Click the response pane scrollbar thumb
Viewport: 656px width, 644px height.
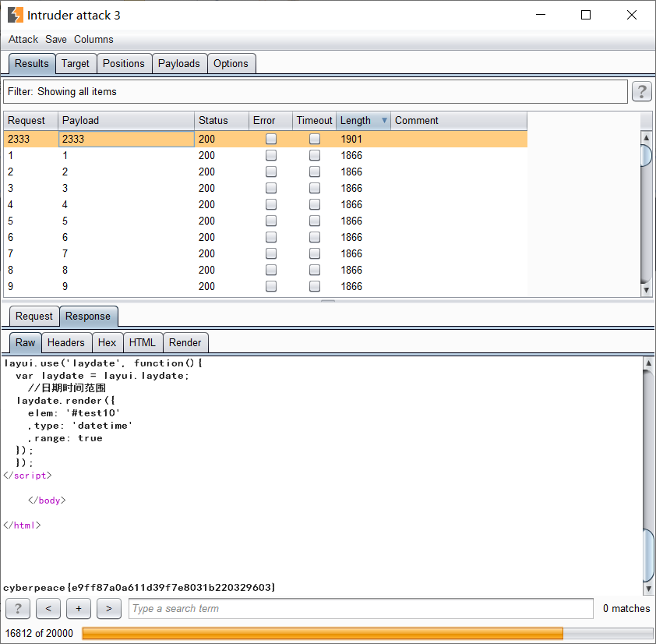tap(648, 556)
